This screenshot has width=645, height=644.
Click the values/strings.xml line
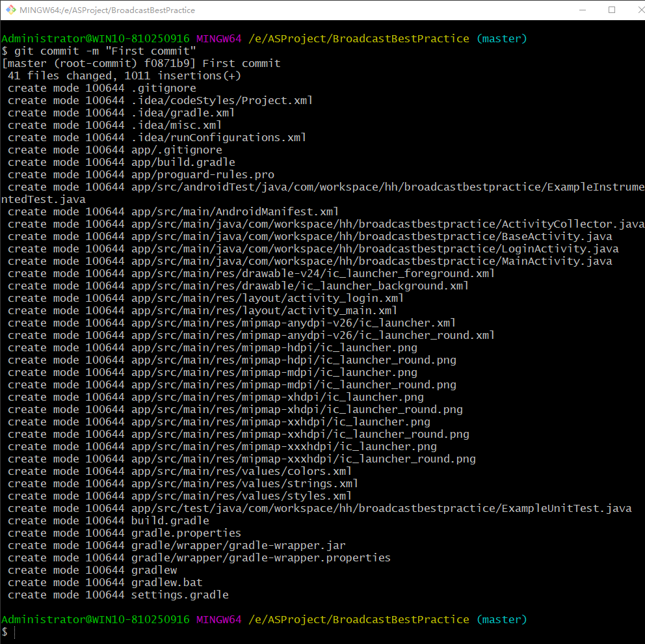pos(183,483)
